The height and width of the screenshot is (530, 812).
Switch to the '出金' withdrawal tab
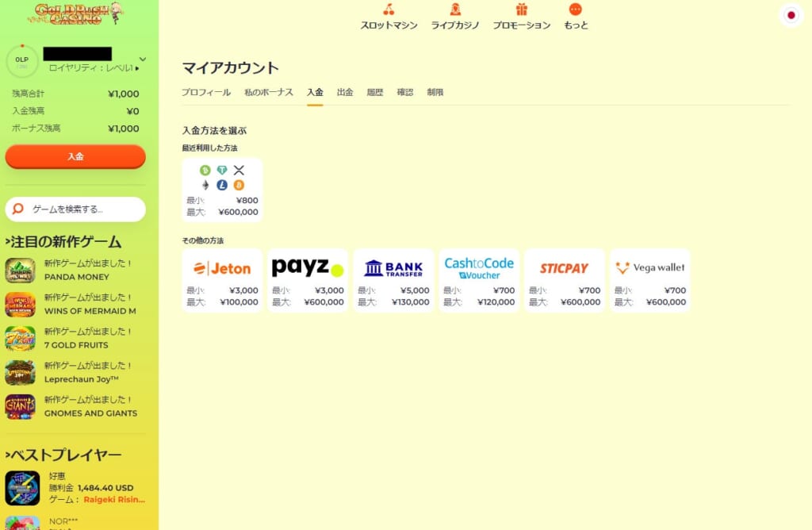(x=345, y=92)
